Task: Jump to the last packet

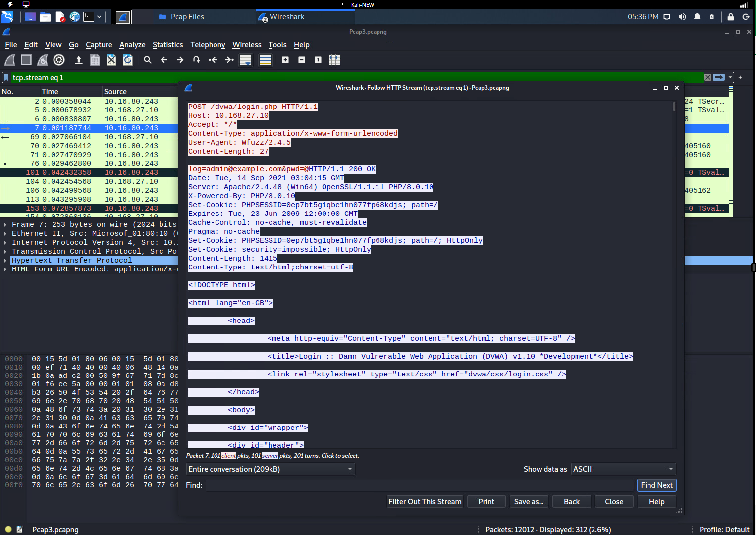Action: pyautogui.click(x=229, y=60)
